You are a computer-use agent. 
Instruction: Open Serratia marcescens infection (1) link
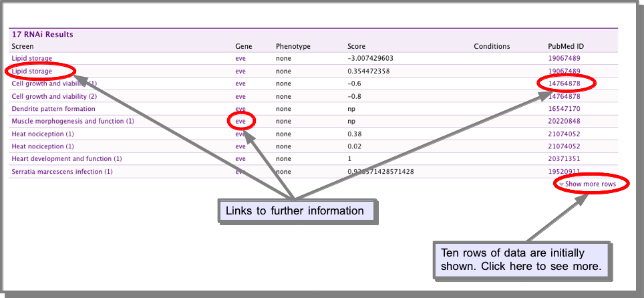(x=62, y=172)
